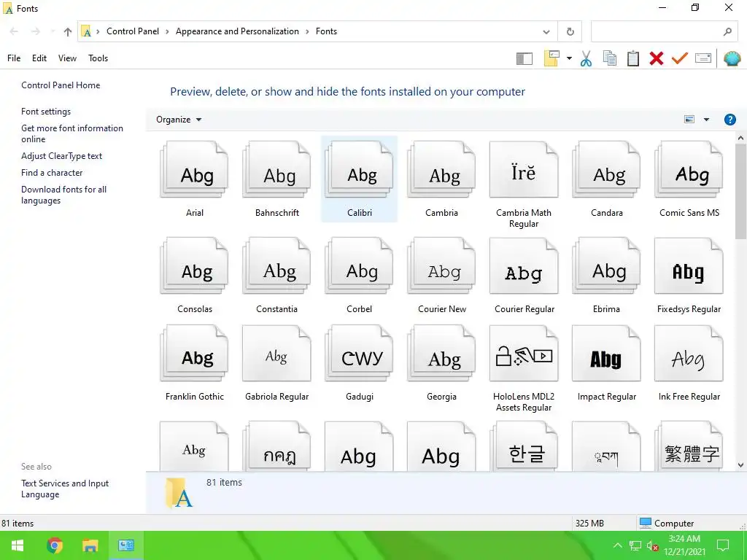The image size is (747, 560).
Task: Select the Arial font family
Action: click(194, 179)
